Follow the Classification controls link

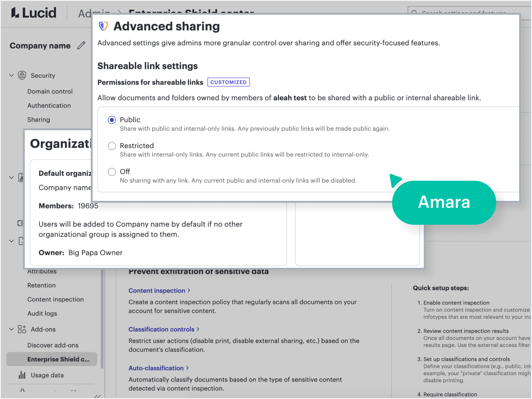(164, 329)
